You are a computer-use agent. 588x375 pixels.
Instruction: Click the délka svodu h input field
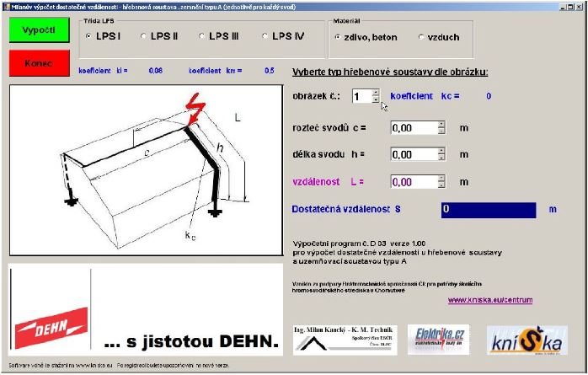414,154
